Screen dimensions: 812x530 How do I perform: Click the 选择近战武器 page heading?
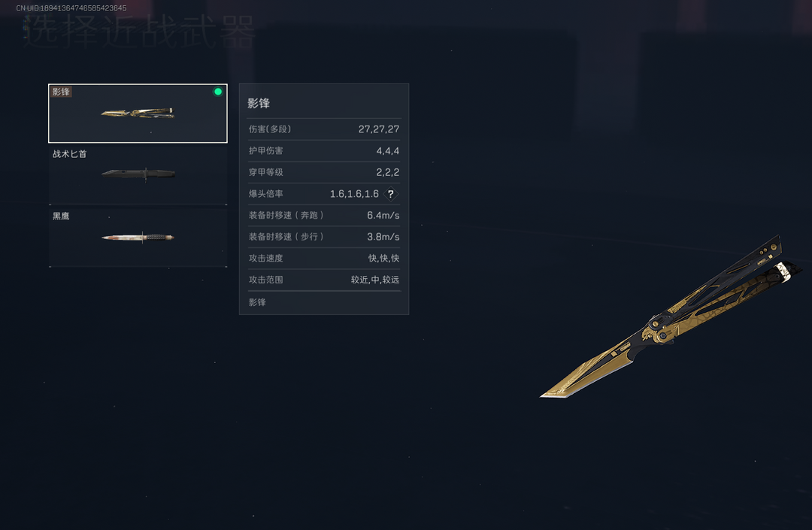[x=139, y=31]
